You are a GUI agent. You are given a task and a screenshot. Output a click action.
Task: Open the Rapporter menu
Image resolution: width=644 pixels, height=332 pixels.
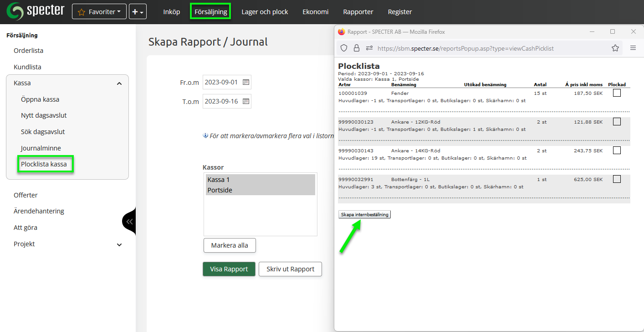point(358,12)
